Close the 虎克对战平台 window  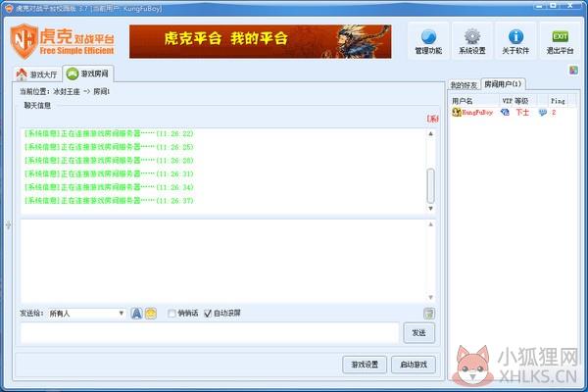tap(571, 6)
